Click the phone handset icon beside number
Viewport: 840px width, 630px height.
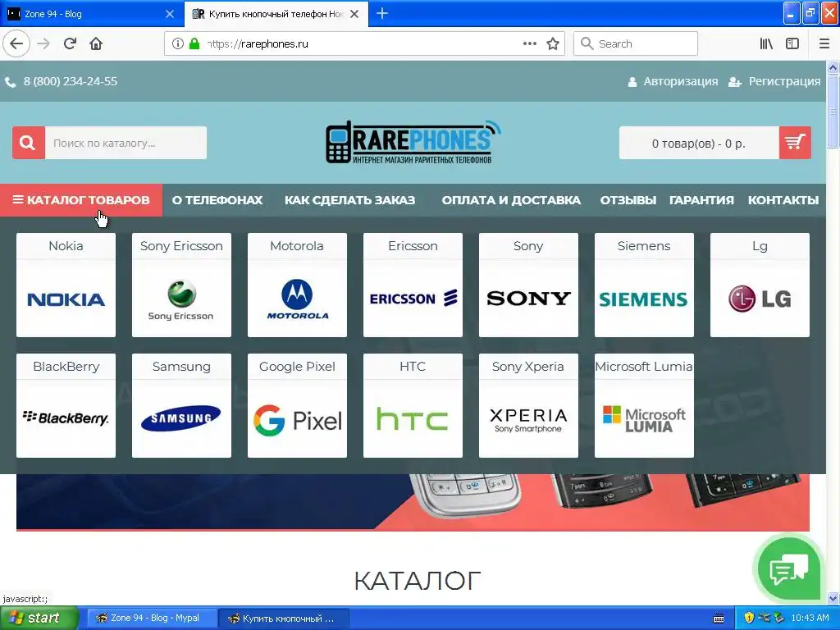click(x=10, y=82)
